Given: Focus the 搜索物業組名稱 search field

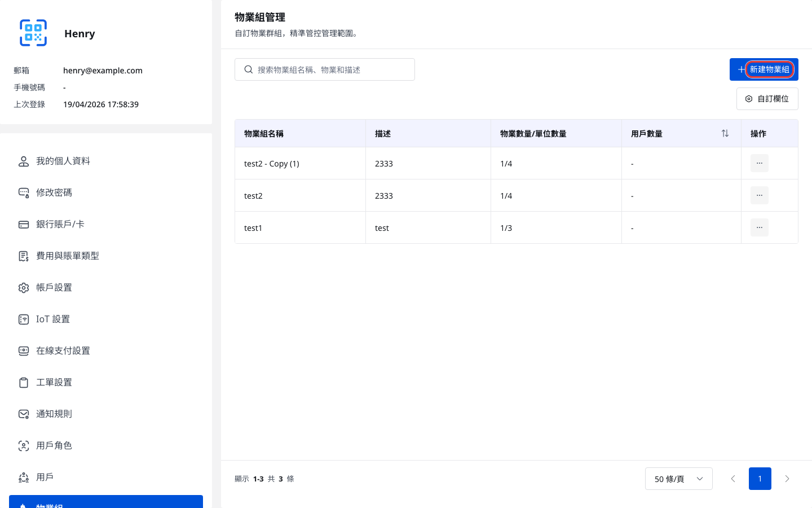Looking at the screenshot, I should pos(325,69).
